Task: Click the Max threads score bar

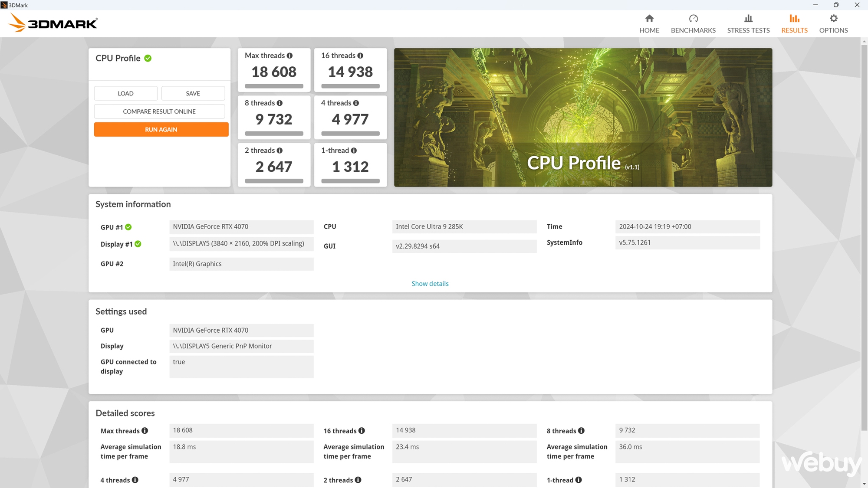Action: [274, 86]
